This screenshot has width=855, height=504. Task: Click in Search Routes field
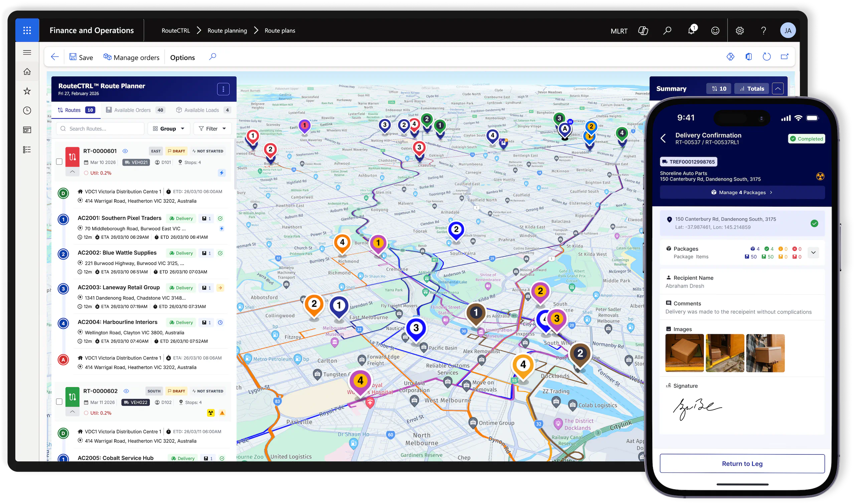(100, 129)
